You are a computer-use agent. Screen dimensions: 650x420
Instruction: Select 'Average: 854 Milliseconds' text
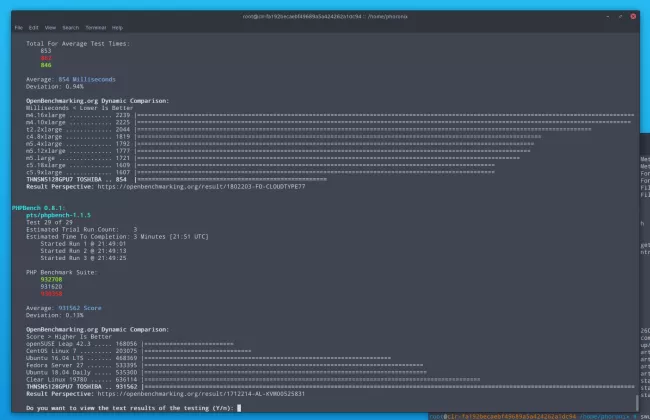pos(71,79)
